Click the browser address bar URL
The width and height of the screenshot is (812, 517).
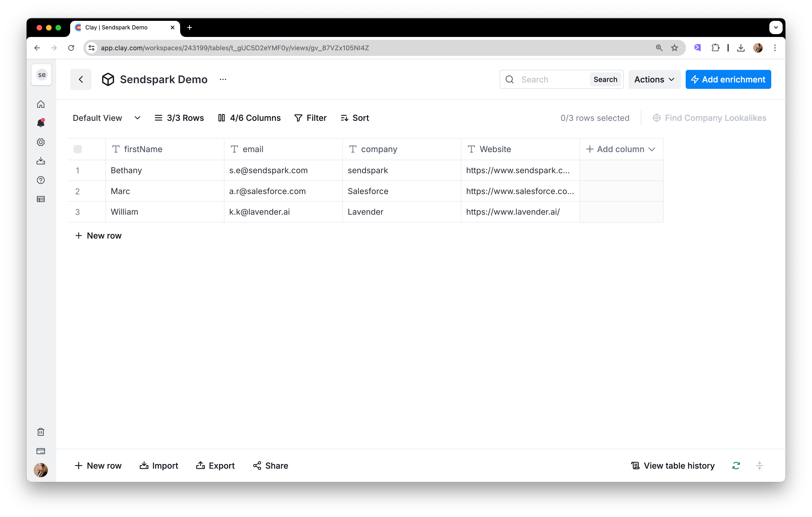[235, 48]
